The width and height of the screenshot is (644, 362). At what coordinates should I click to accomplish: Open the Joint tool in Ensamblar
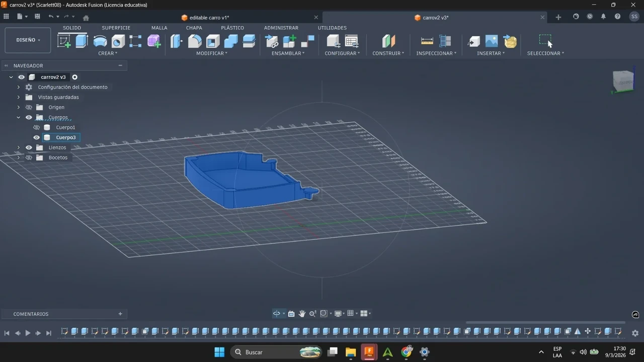[272, 41]
